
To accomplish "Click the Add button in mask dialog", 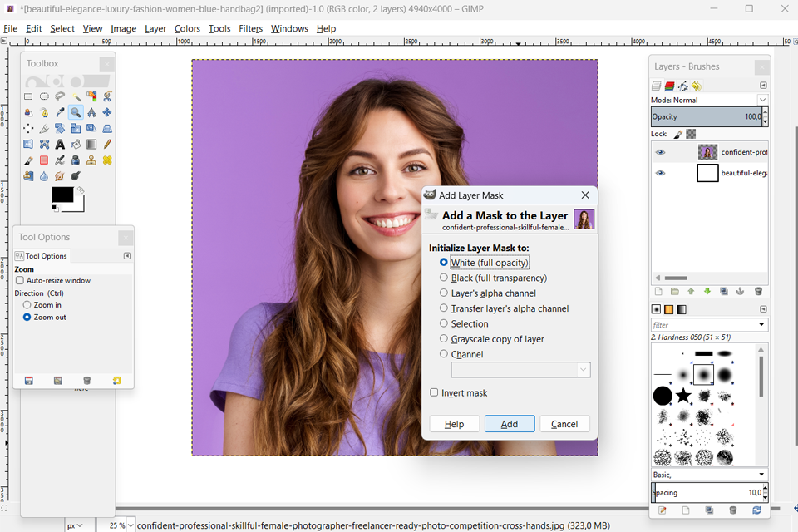I will point(510,424).
